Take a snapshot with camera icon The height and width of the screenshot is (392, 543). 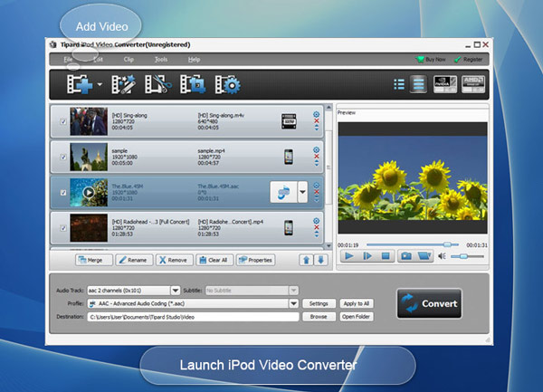pos(406,256)
